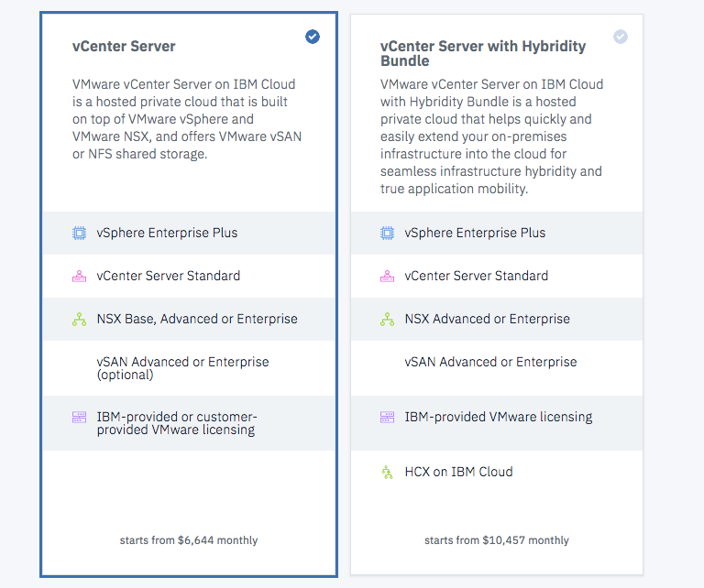This screenshot has width=704, height=588.
Task: Click NSX Advanced or Enterprise text
Action: point(487,319)
